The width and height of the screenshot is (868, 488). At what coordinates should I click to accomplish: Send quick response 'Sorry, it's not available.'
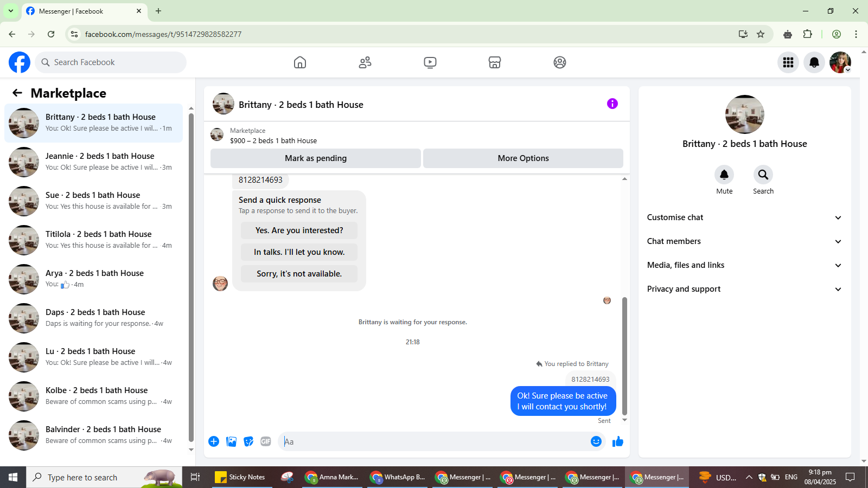click(299, 274)
